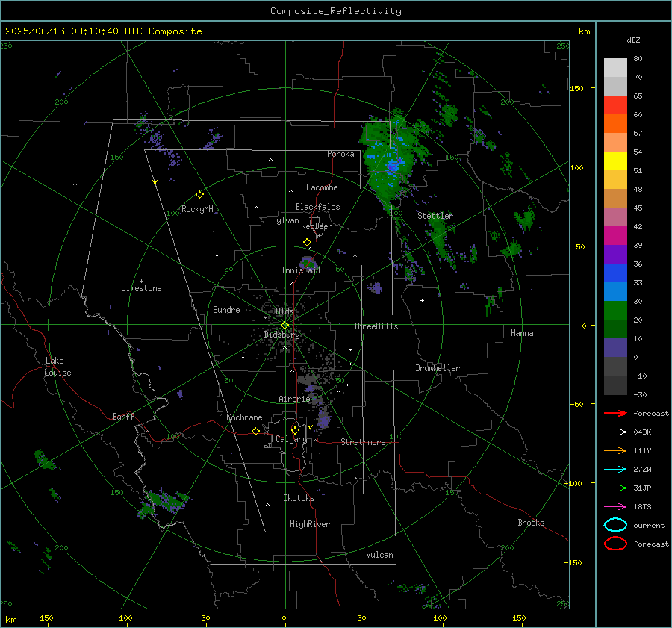Screen dimensions: 672x628
Task: Click the green 31JP arrow in the legend
Action: pyautogui.click(x=615, y=488)
